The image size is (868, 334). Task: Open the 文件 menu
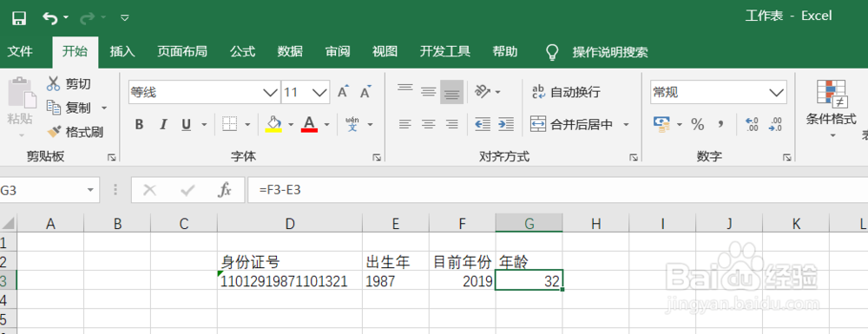point(20,52)
